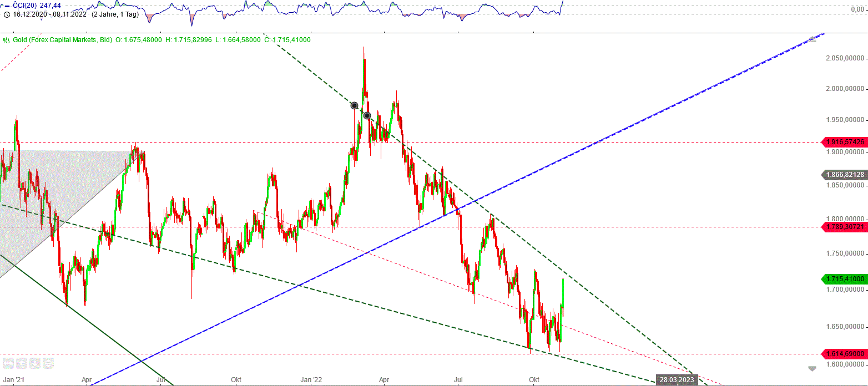
Task: Click the red 1.614,69000 price label
Action: click(x=844, y=353)
